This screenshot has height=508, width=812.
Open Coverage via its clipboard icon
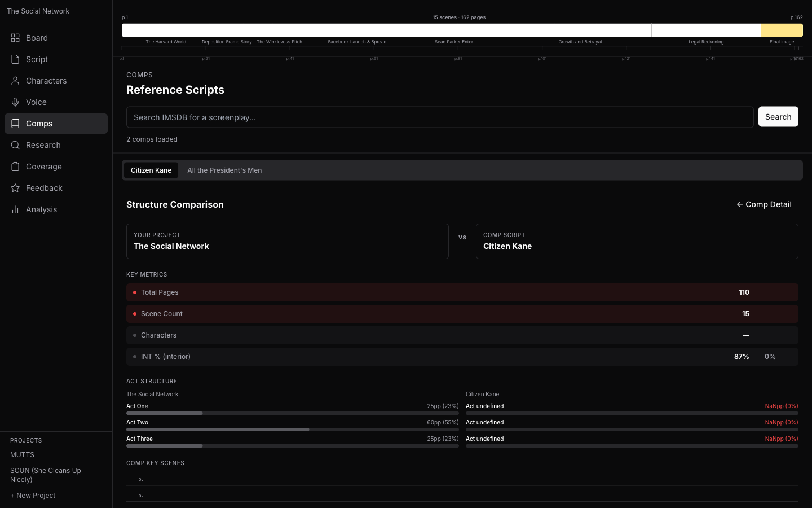[x=15, y=167]
